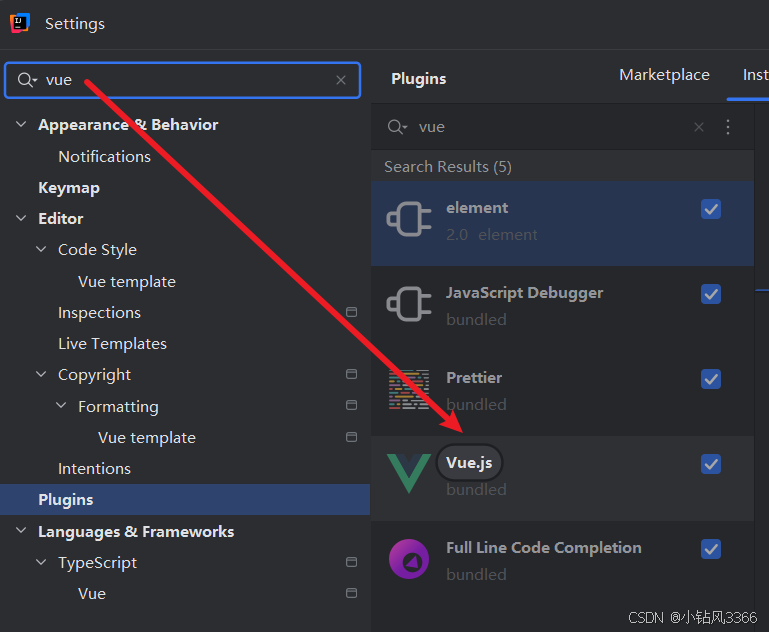Click the Code Style label
The height and width of the screenshot is (632, 769).
(97, 250)
